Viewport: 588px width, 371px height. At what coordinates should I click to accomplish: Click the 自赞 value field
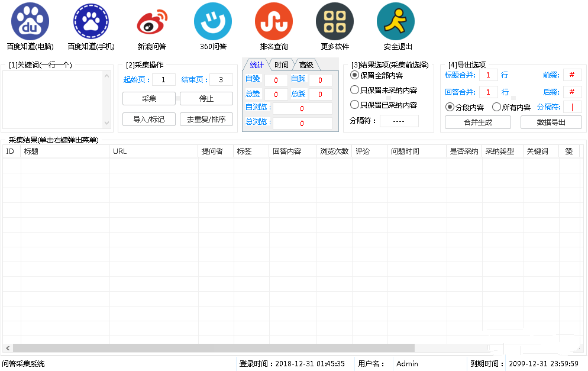pos(276,80)
